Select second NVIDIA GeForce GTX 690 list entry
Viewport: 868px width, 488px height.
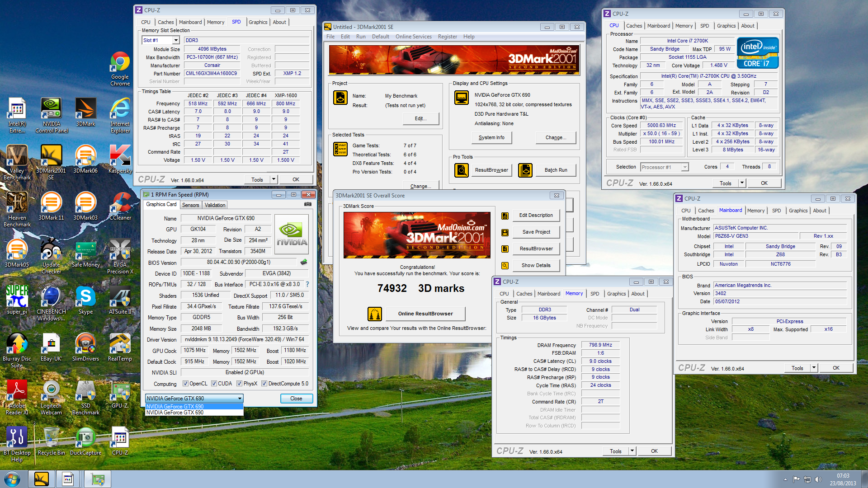[194, 413]
